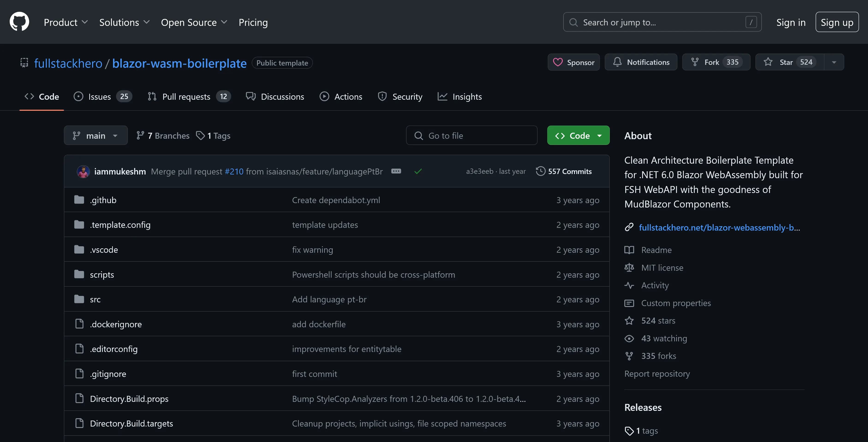The height and width of the screenshot is (442, 868).
Task: Click the Activity pulse icon
Action: pyautogui.click(x=629, y=285)
